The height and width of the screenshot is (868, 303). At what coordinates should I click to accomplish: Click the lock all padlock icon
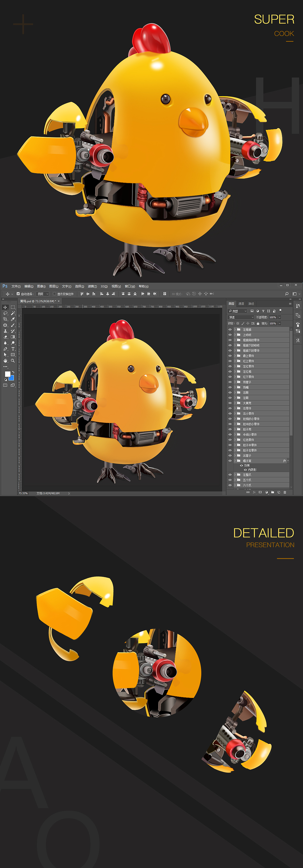(x=258, y=324)
